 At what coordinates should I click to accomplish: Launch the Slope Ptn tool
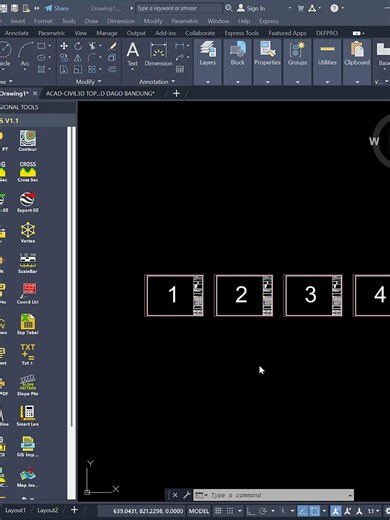(x=28, y=385)
